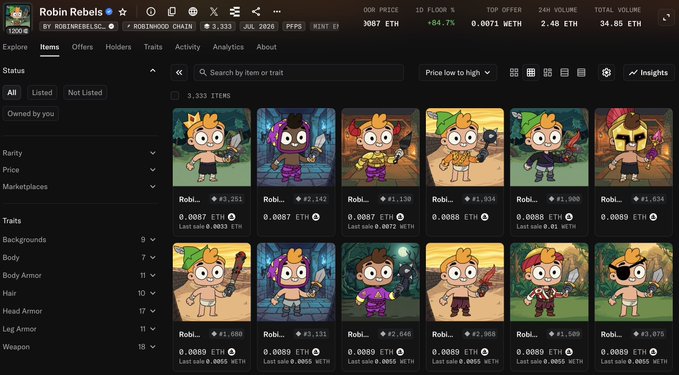Click marketplace icon beside #3,251 price
The height and width of the screenshot is (375, 679).
point(232,217)
